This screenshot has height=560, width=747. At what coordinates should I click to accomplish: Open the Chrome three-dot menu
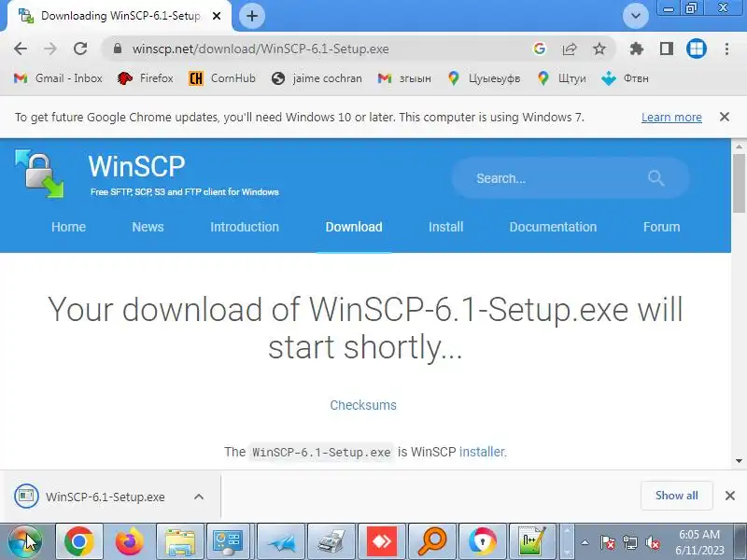(726, 49)
